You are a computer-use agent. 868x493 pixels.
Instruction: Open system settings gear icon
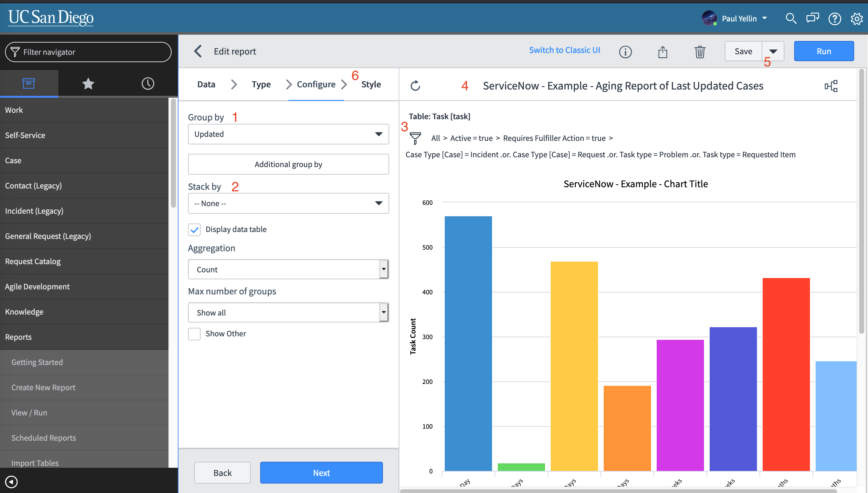[x=856, y=19]
